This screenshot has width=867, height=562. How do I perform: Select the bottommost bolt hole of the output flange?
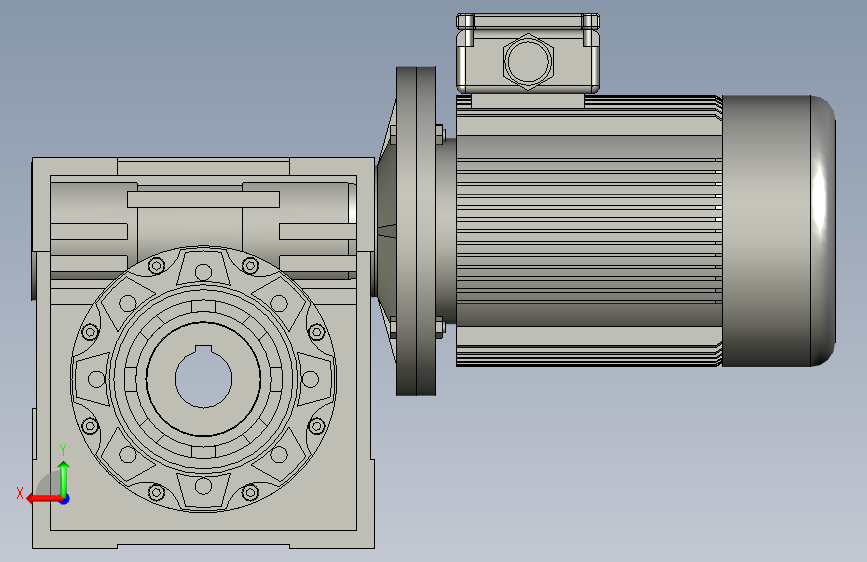(203, 486)
